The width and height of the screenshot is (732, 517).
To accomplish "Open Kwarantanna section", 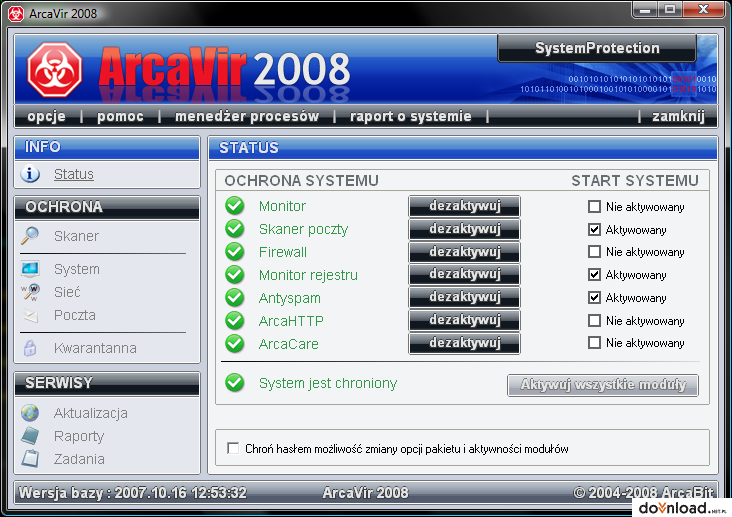I will pyautogui.click(x=95, y=348).
